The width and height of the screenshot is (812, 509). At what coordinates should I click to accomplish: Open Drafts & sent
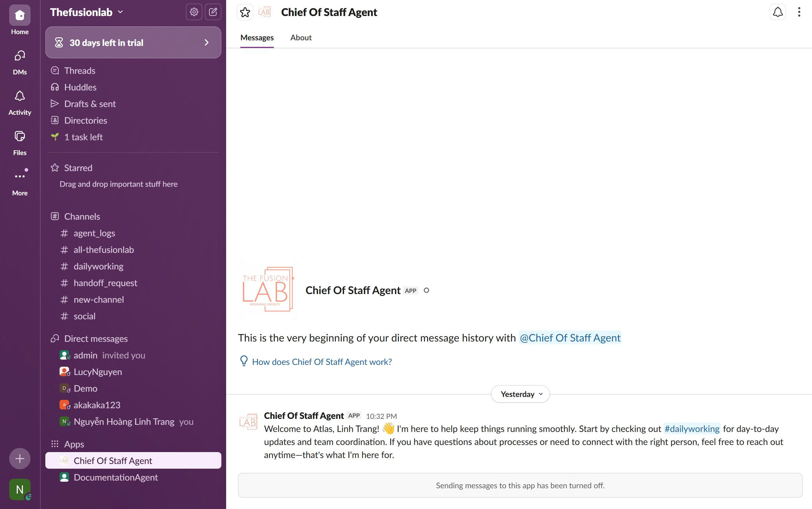click(133, 104)
